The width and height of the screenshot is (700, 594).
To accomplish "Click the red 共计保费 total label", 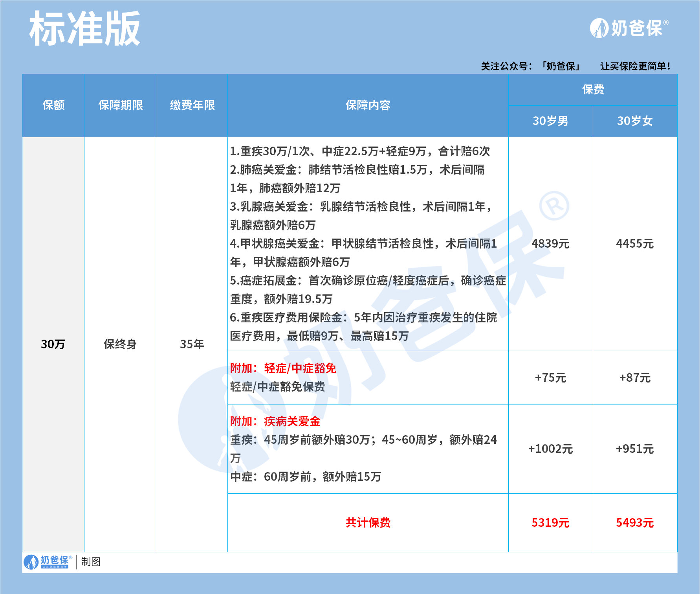I will (368, 522).
